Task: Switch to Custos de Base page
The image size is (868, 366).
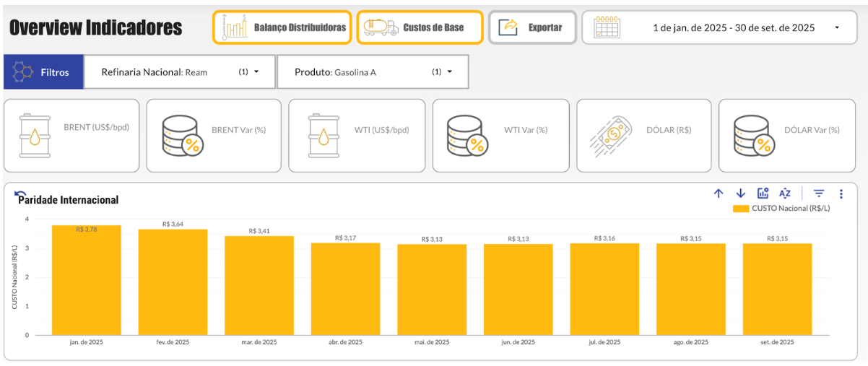Action: [x=420, y=27]
